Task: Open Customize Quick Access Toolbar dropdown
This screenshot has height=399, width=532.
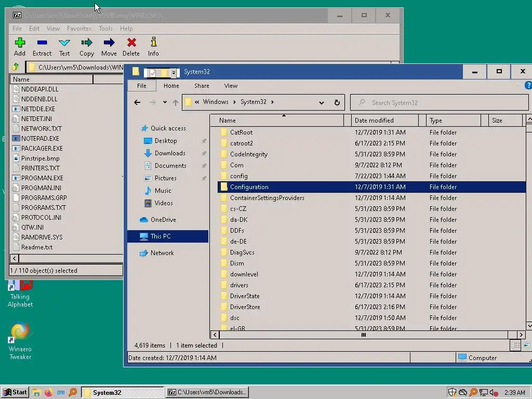Action: [174, 72]
